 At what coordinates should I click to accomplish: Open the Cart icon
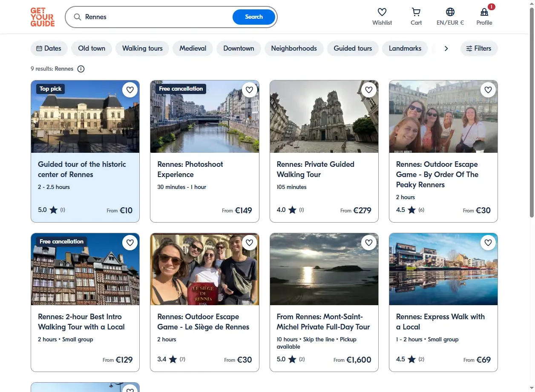(416, 12)
